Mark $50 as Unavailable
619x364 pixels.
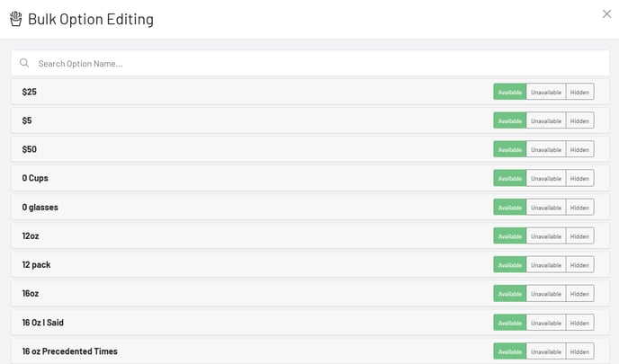[x=545, y=149]
